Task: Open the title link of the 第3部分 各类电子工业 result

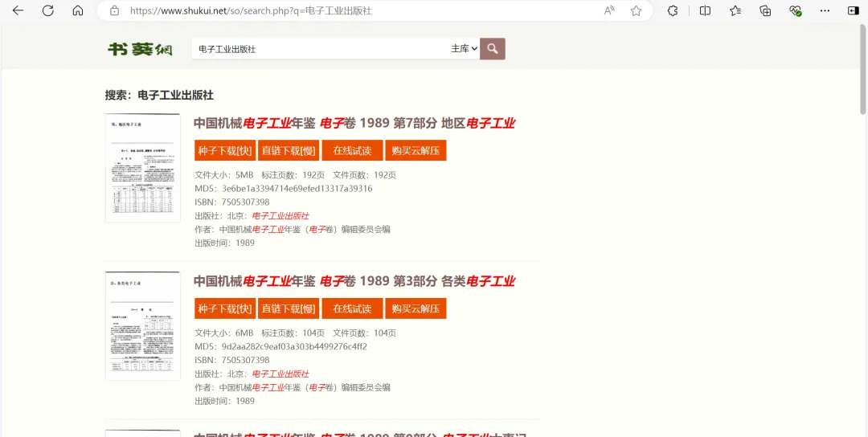Action: [354, 282]
